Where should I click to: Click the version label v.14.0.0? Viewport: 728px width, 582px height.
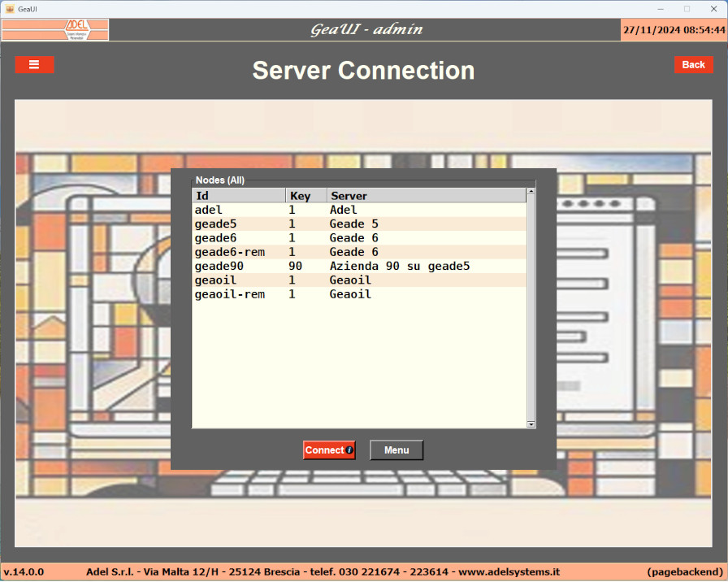24,571
